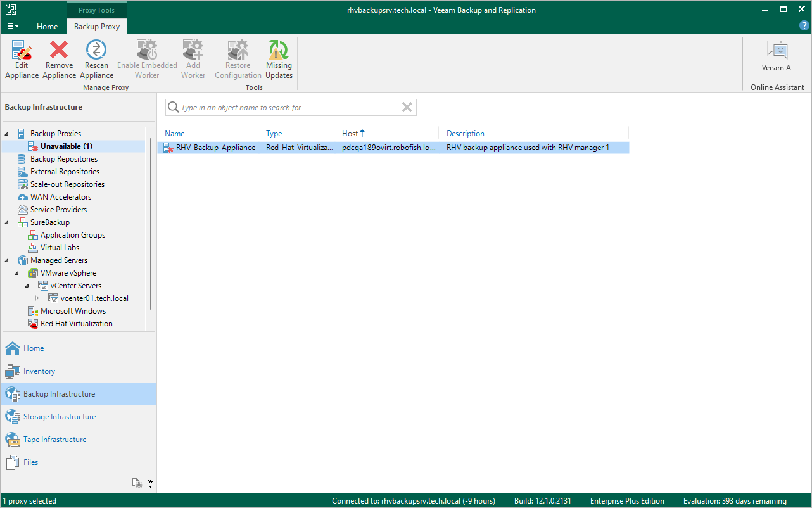The image size is (812, 508).
Task: Click the Add Worker icon
Action: 193,49
